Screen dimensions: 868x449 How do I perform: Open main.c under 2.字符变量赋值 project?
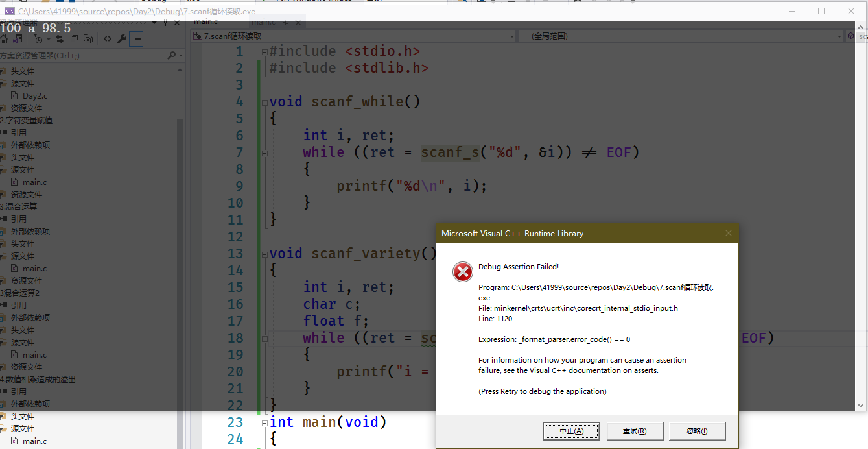[x=35, y=182]
